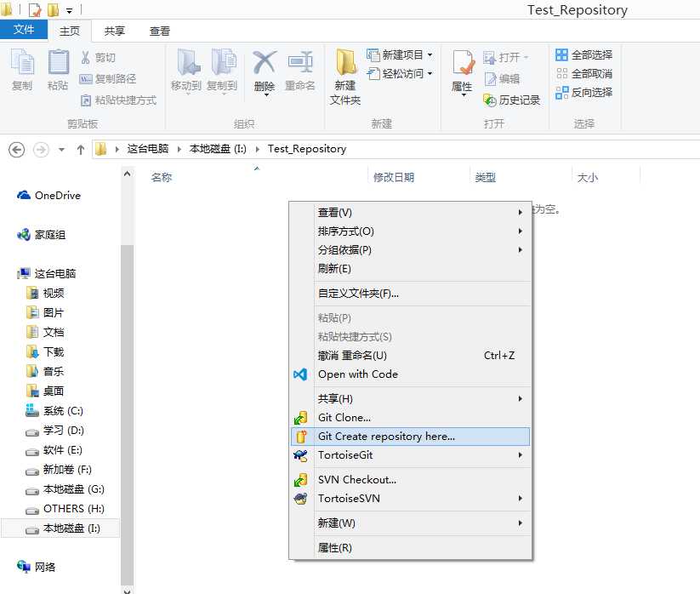700x594 pixels.
Task: Click Paste shortcut (粘贴快捷方式) in the ribbon
Action: click(x=118, y=100)
